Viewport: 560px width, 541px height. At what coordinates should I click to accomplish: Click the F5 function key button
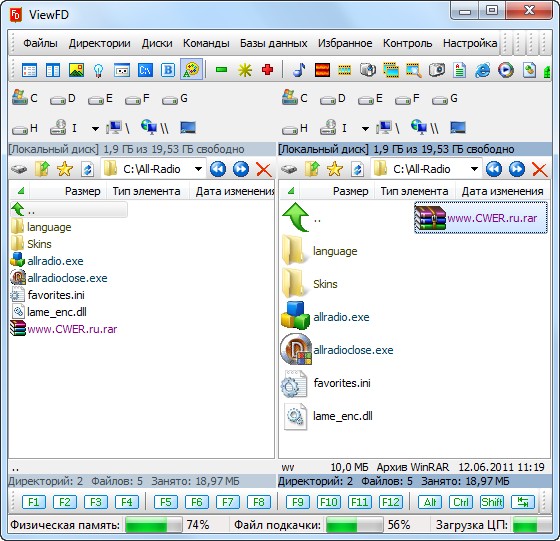(166, 502)
